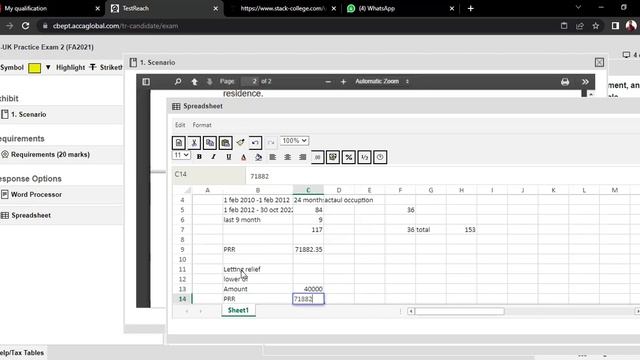
Task: Open the 1. Scenario exhibit
Action: (61, 114)
